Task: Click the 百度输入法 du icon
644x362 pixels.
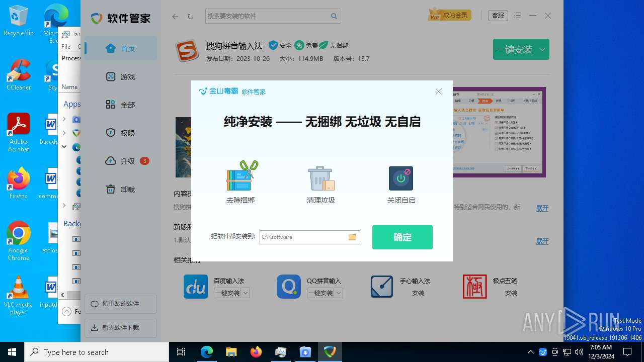Action: pyautogui.click(x=196, y=287)
